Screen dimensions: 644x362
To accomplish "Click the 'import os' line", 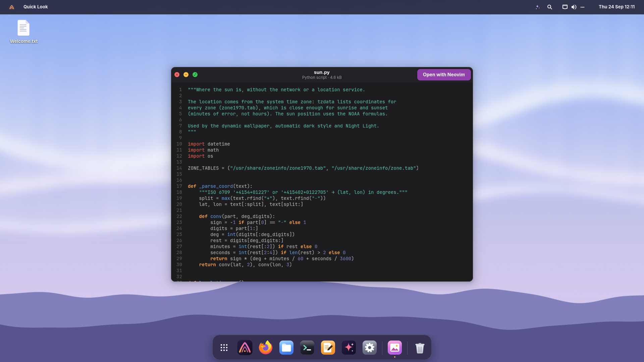I will pos(200,156).
